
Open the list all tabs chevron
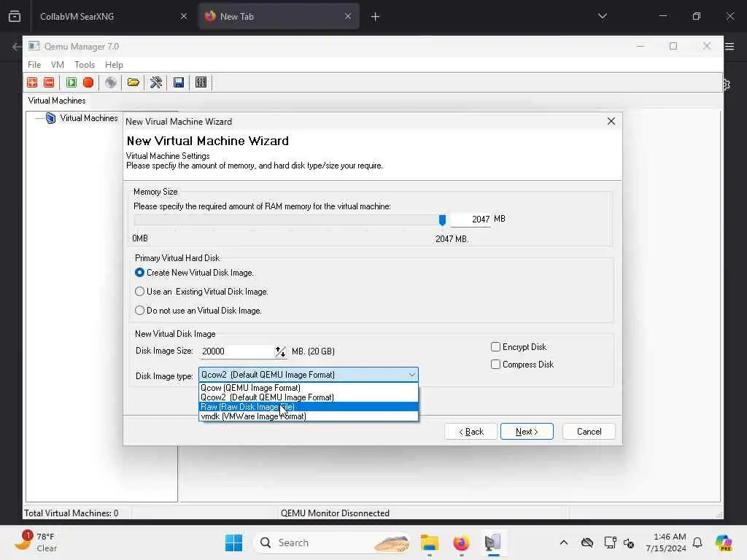[602, 16]
